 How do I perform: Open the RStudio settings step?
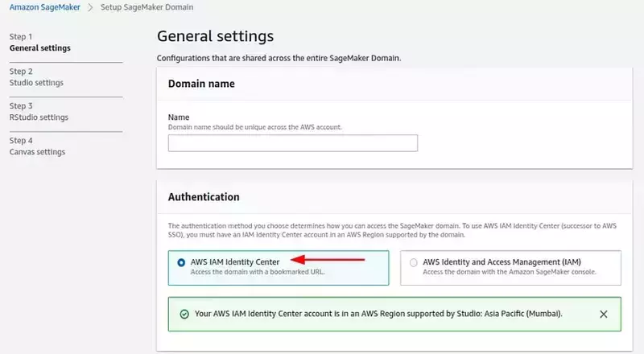pyautogui.click(x=38, y=117)
